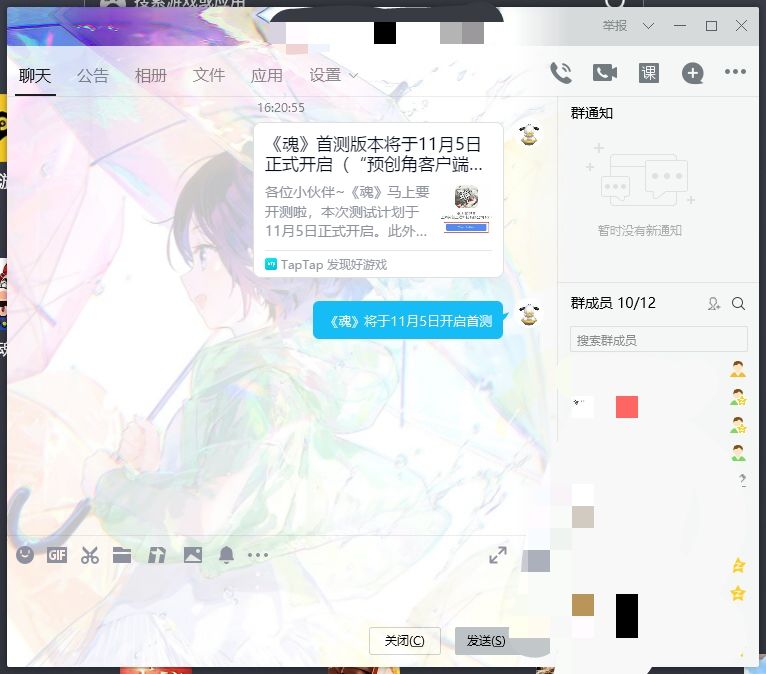The width and height of the screenshot is (766, 674).
Task: Click sender avatar beside TapTap card
Action: tap(529, 135)
